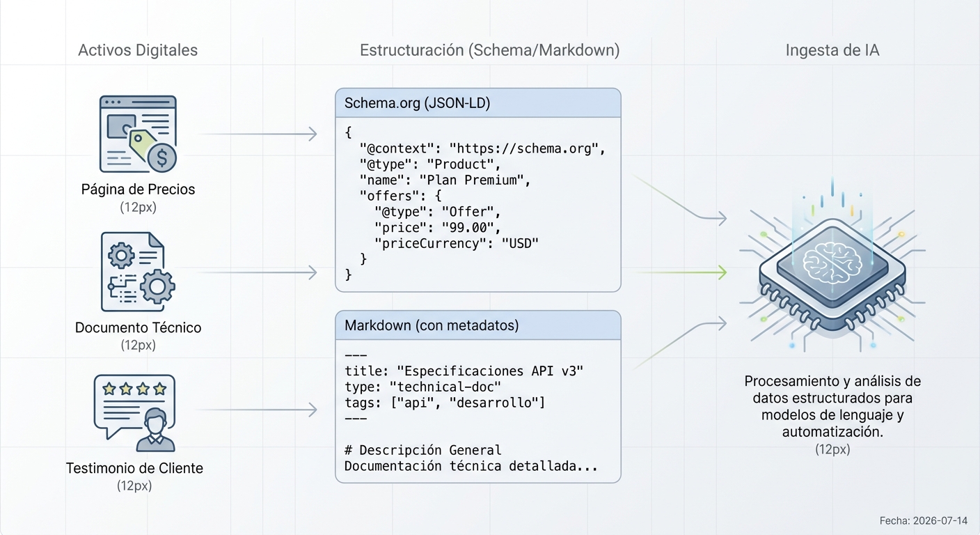Screen dimensions: 980x535
Task: Click the Ingesta de IA heading
Action: tap(832, 50)
